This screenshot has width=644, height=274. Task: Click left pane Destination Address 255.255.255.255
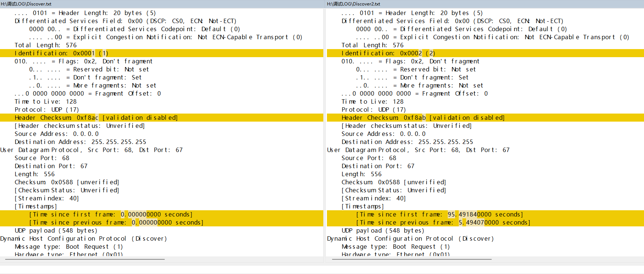click(x=81, y=142)
